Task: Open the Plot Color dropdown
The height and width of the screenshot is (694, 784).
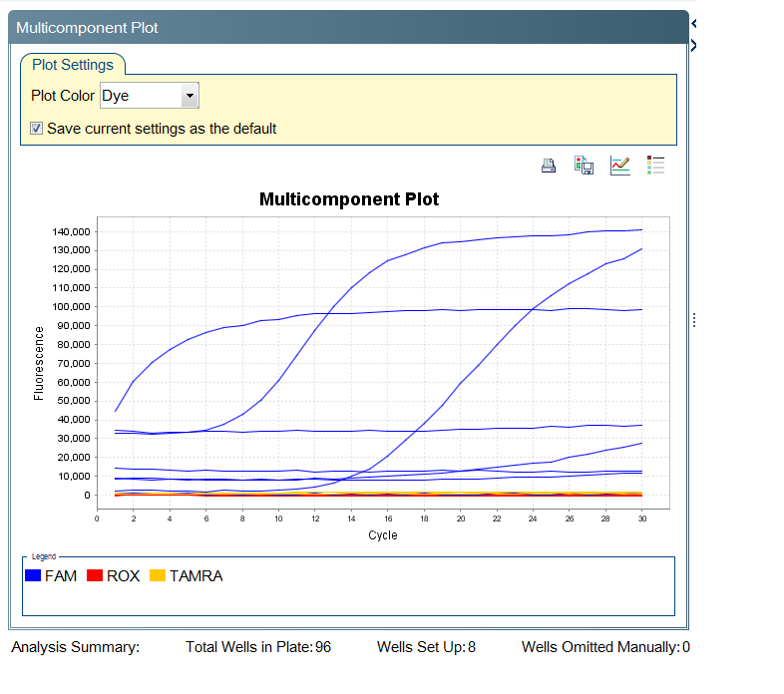Action: [x=190, y=97]
